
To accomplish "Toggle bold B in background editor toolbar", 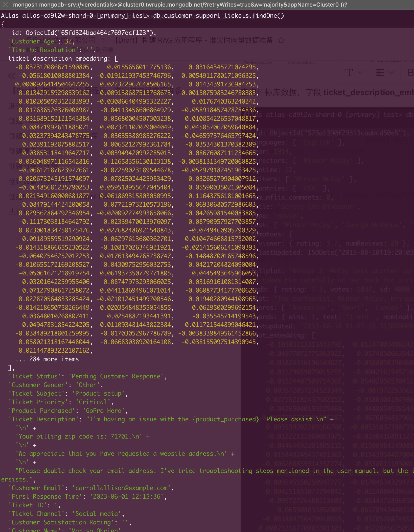I will (410, 73).
